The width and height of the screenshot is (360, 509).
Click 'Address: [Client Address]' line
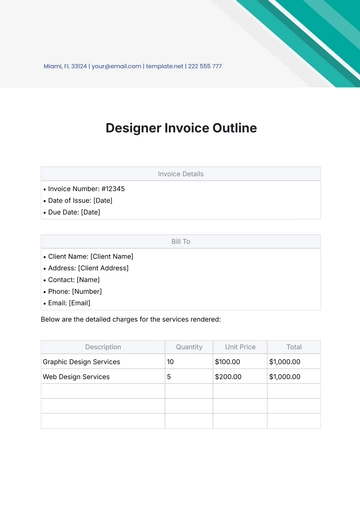pos(86,268)
